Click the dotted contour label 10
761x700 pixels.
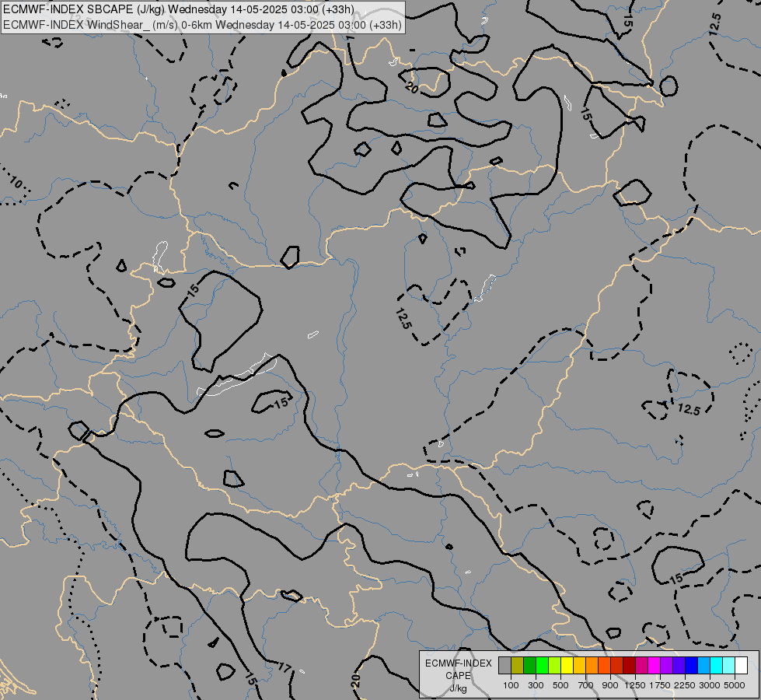(16, 183)
